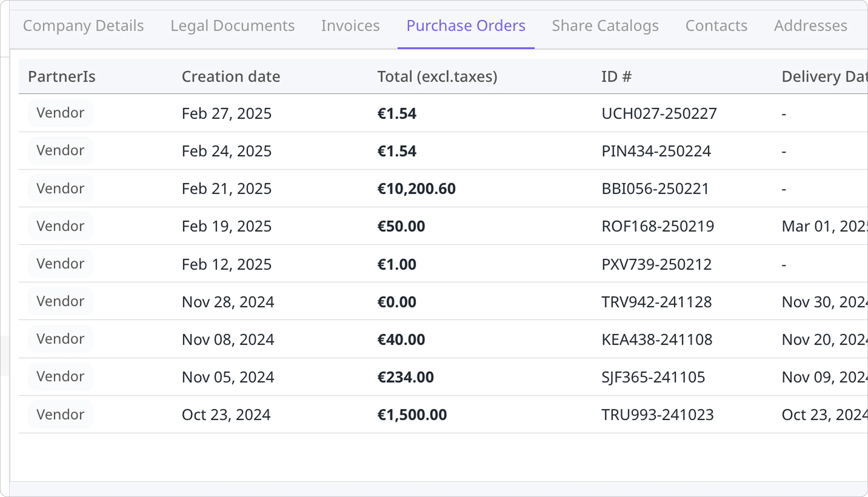Screen dimensions: 868x497
Task: Click Vendor tag in TRU993-241023 row
Action: pos(60,414)
